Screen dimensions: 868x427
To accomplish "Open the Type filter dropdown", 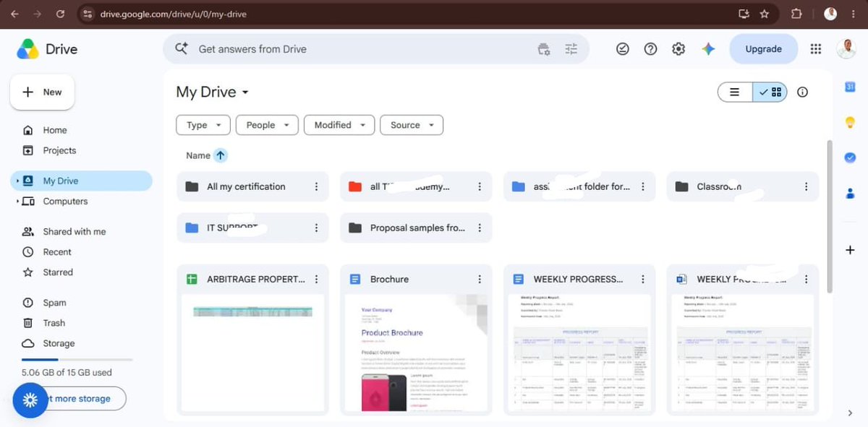I will pos(203,125).
